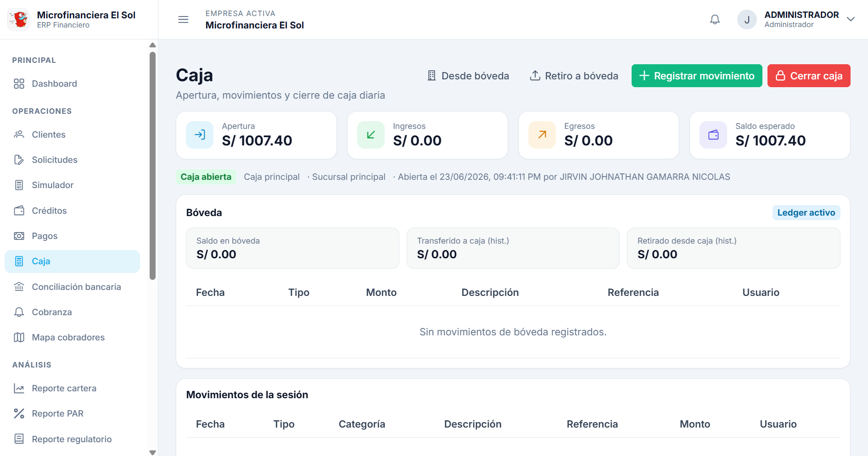This screenshot has height=456, width=868.
Task: Expand the Administrador user dropdown chevron
Action: 851,19
